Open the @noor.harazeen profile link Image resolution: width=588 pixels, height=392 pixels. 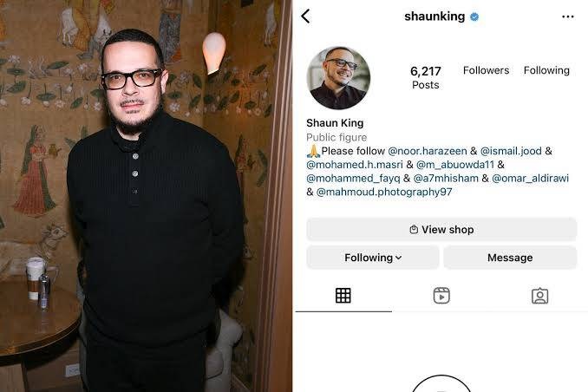click(428, 151)
